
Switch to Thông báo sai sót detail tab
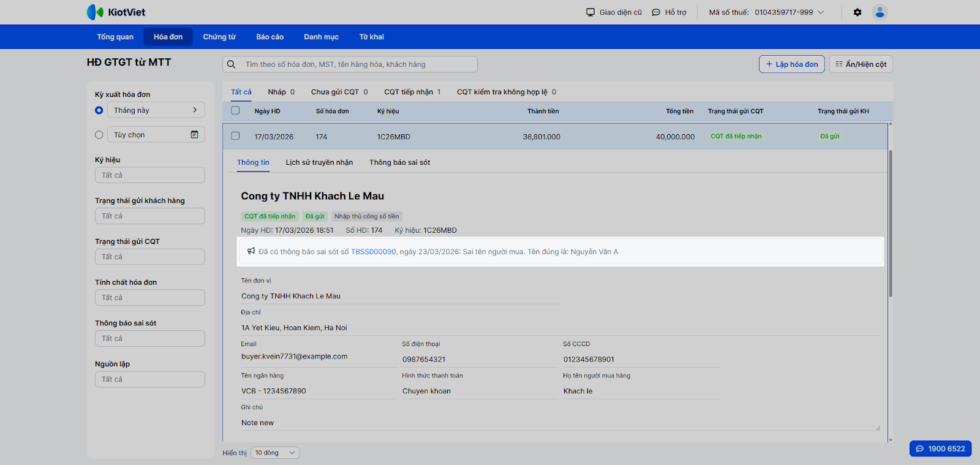[x=400, y=162]
